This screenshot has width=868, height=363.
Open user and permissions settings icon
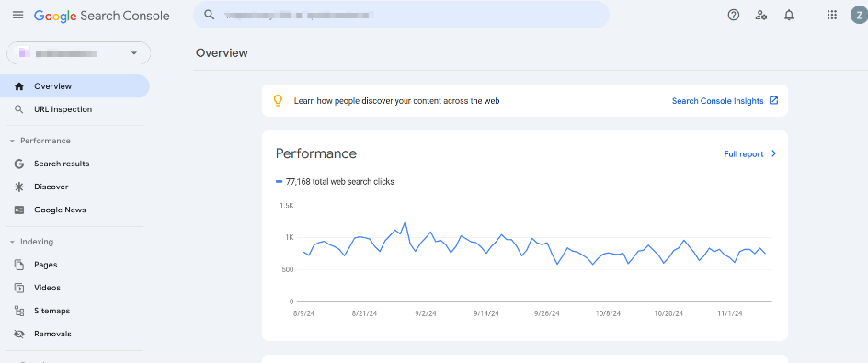tap(761, 15)
